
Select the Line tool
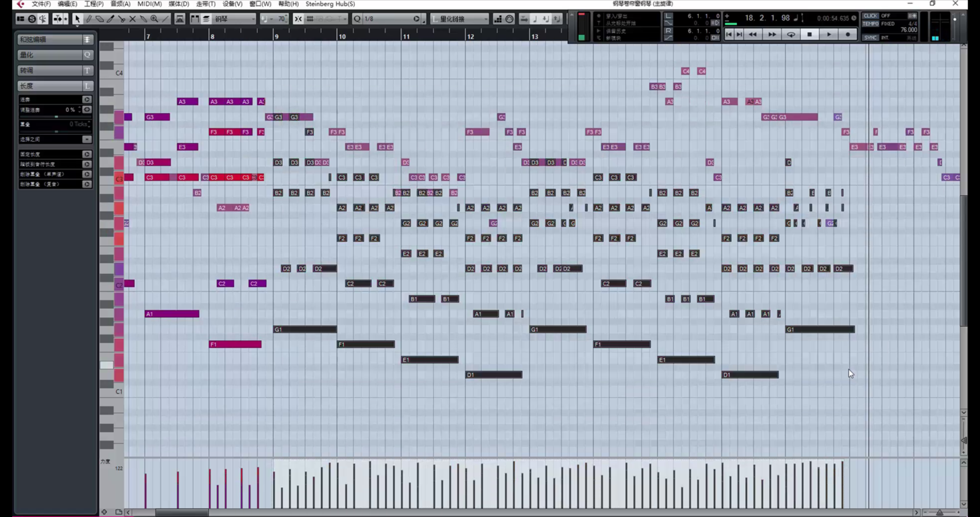165,19
